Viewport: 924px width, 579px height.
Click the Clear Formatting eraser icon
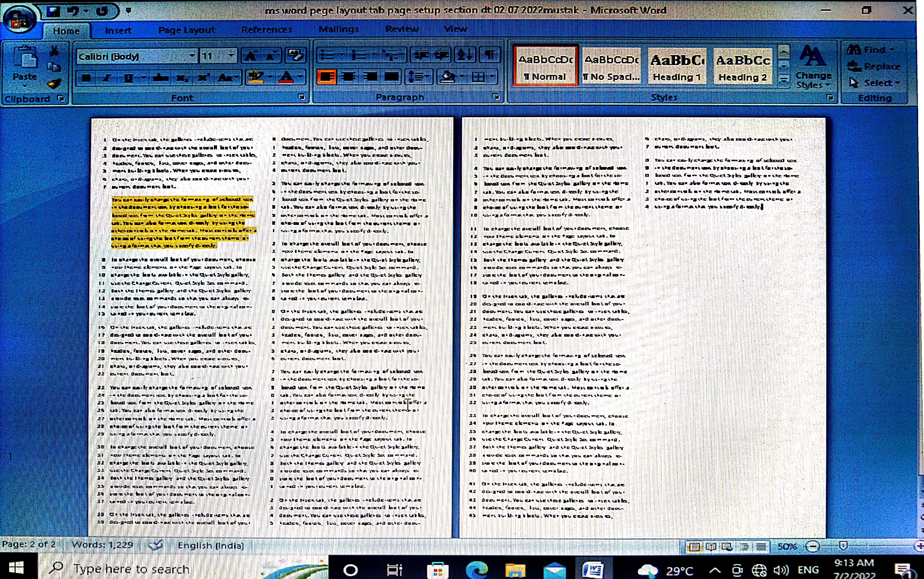pyautogui.click(x=295, y=56)
